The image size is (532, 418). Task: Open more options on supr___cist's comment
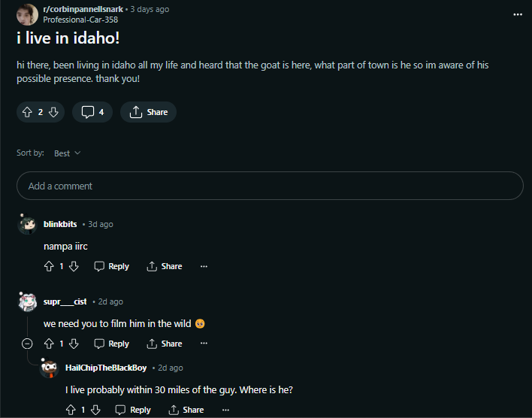pyautogui.click(x=204, y=344)
